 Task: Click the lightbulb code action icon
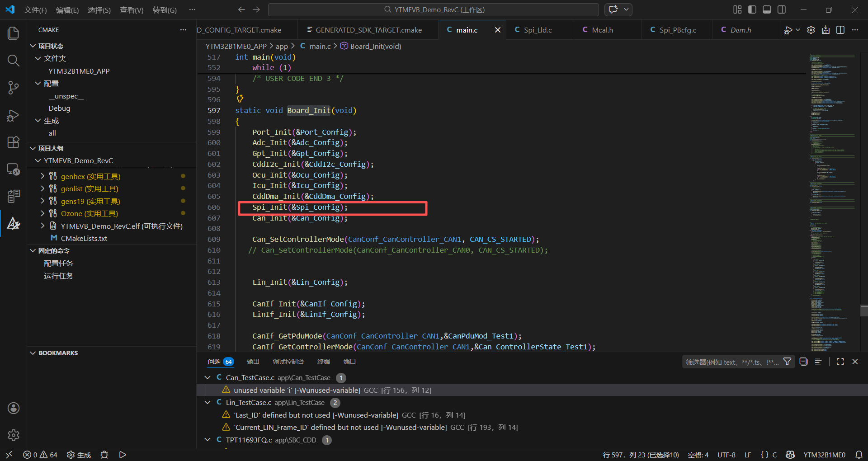tap(240, 99)
